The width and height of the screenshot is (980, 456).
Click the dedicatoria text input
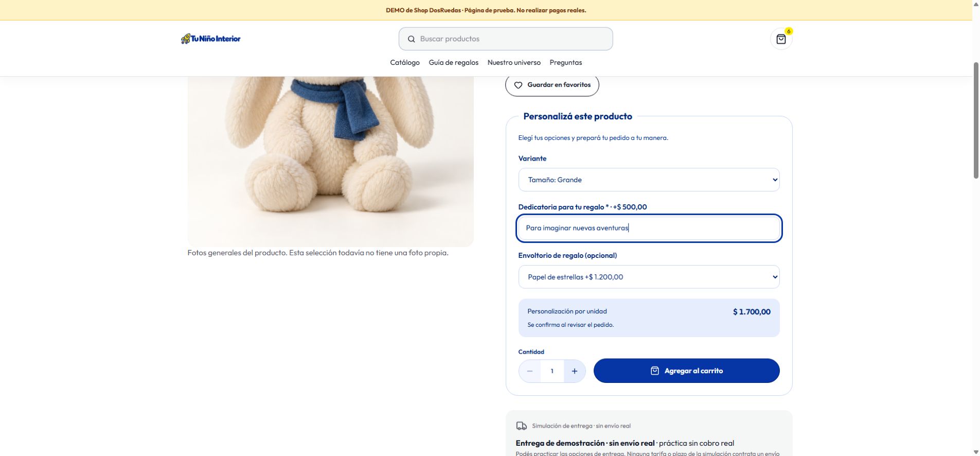click(649, 228)
